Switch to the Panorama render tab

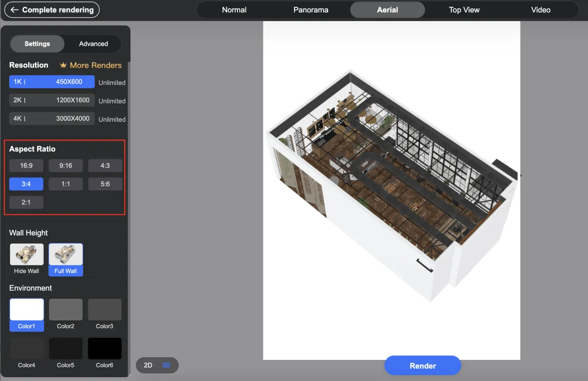coord(311,10)
